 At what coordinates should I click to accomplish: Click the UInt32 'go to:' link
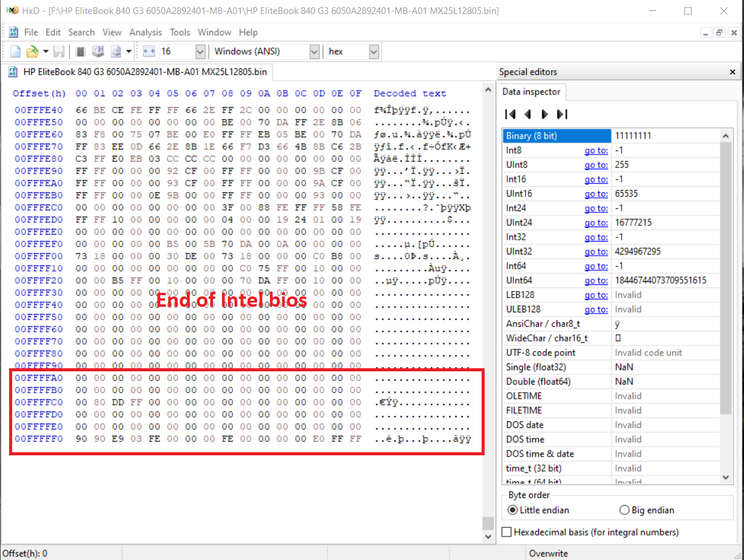click(595, 251)
